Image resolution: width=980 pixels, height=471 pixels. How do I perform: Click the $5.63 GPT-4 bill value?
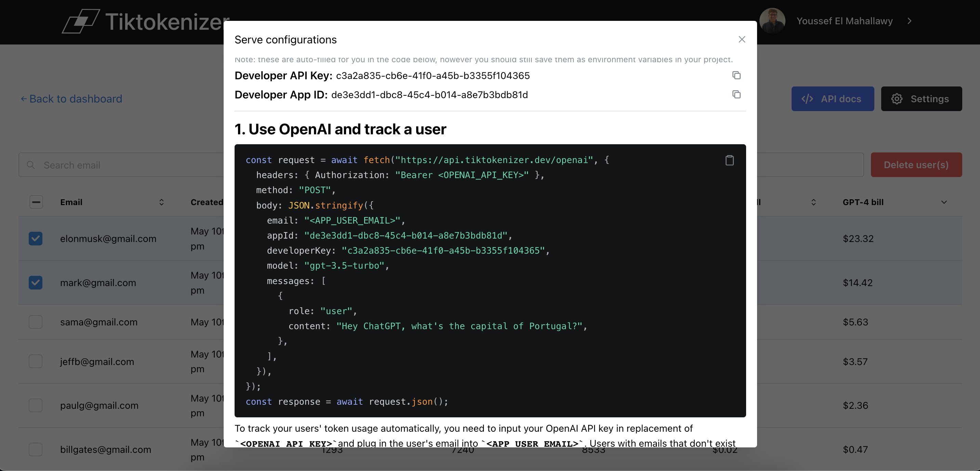click(x=855, y=322)
